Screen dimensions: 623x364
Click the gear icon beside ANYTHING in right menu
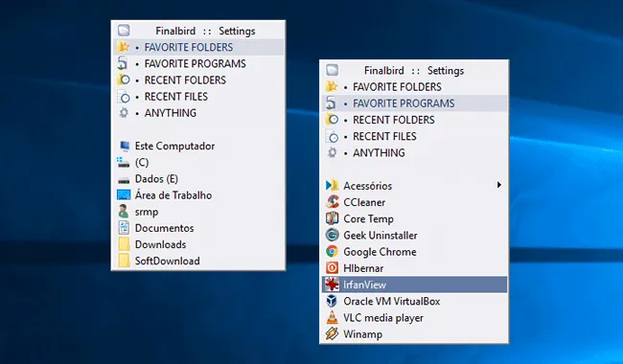[x=333, y=153]
